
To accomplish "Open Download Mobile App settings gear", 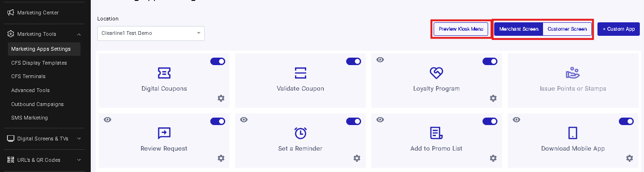I will pos(630,158).
